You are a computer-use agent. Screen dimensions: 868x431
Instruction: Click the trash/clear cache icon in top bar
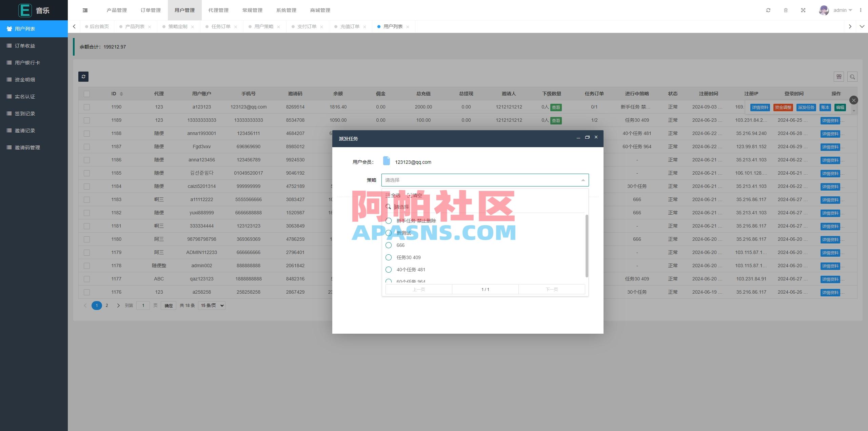(786, 10)
